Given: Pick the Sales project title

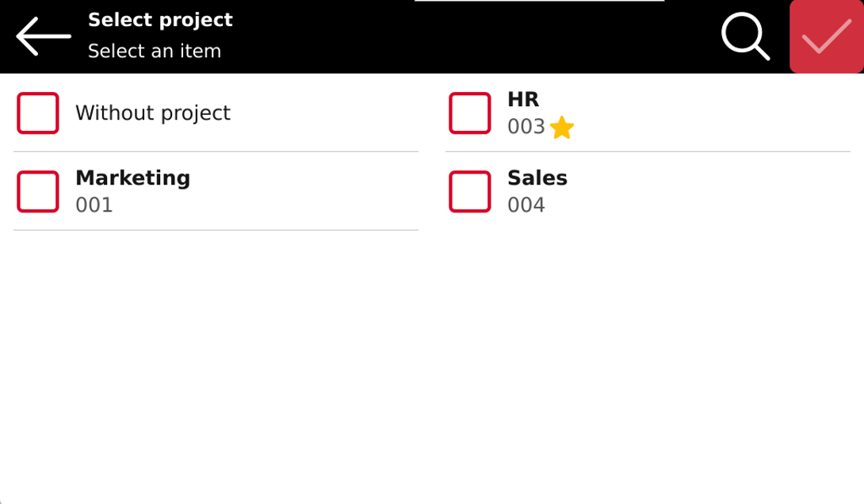Looking at the screenshot, I should 537,178.
